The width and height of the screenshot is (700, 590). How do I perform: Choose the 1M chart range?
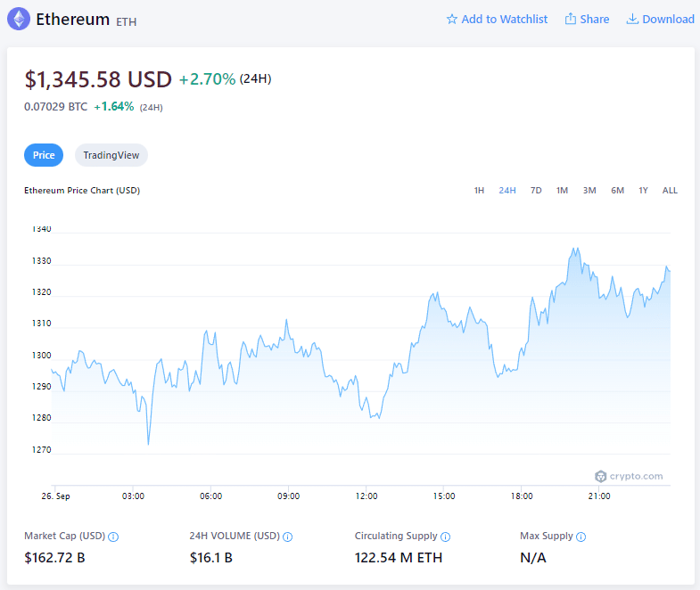pyautogui.click(x=562, y=190)
